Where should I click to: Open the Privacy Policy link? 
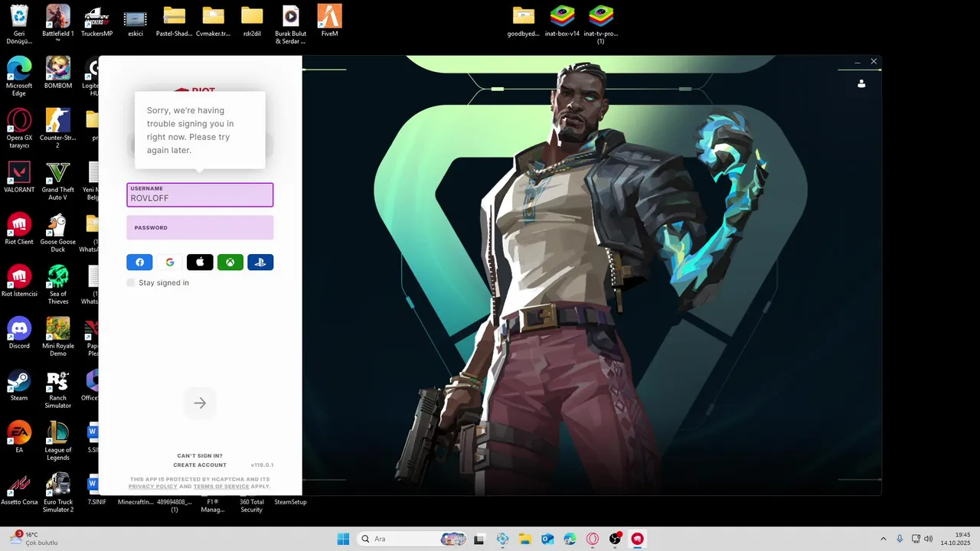pos(152,487)
